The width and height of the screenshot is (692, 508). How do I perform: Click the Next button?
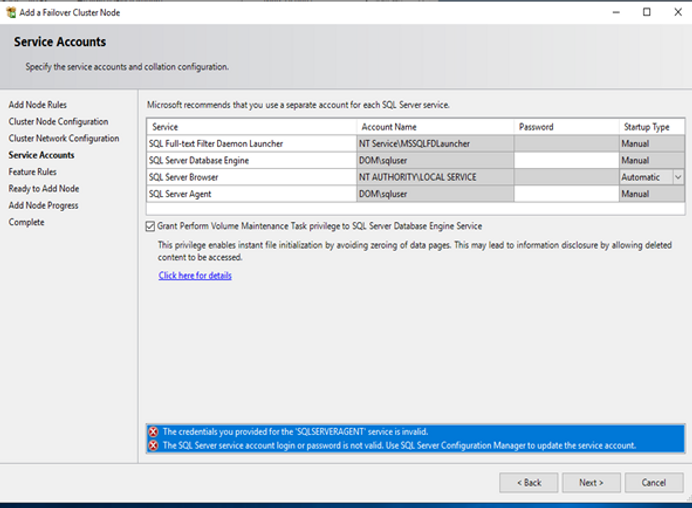591,482
